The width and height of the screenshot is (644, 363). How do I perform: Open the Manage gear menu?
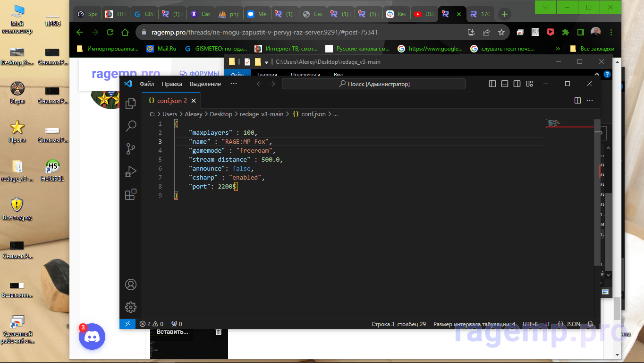tap(130, 307)
